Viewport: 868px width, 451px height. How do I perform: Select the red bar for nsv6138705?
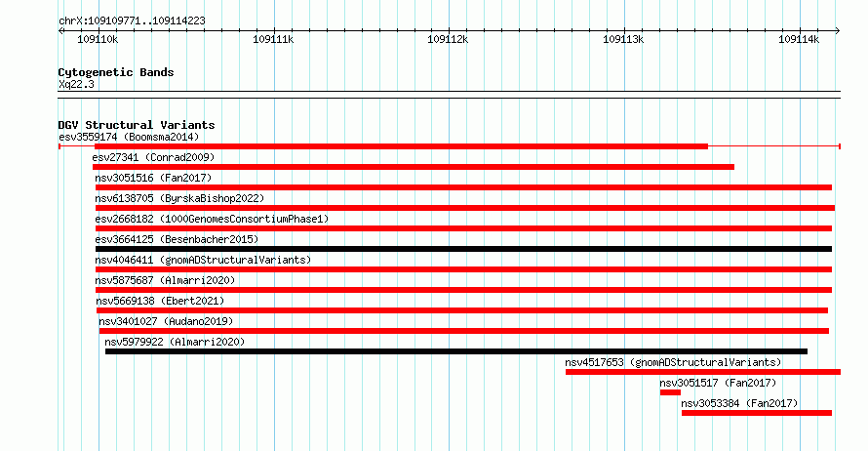(x=465, y=208)
